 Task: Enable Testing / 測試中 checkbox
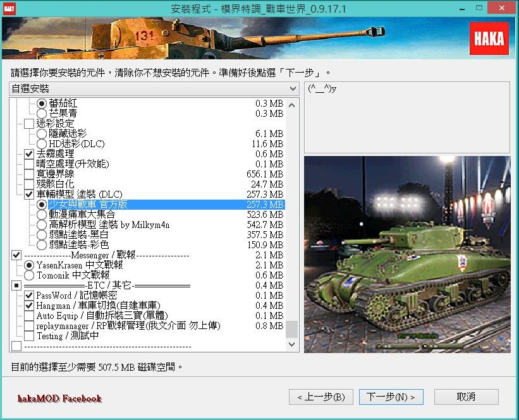click(29, 336)
